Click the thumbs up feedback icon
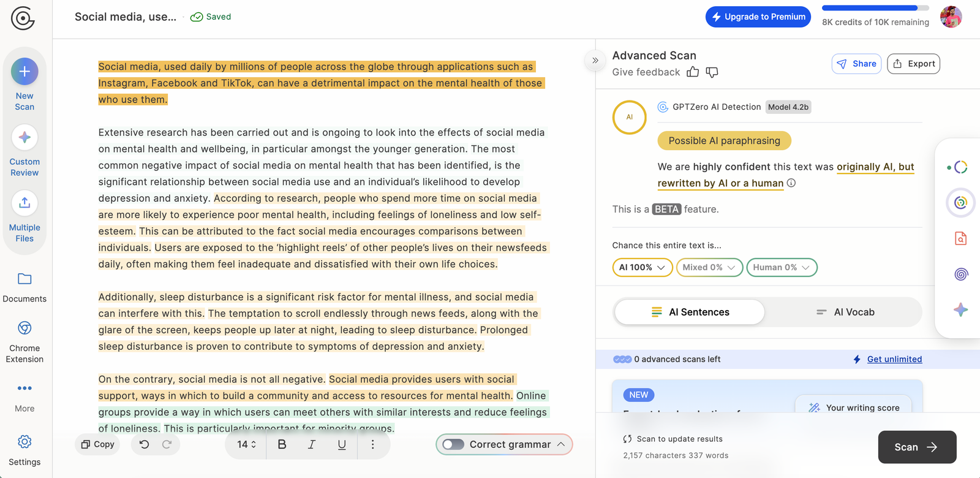This screenshot has height=478, width=980. click(693, 72)
